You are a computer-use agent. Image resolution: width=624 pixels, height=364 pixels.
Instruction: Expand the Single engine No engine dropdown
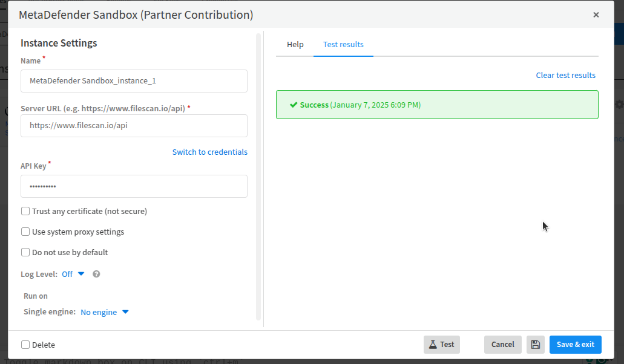[x=105, y=313]
